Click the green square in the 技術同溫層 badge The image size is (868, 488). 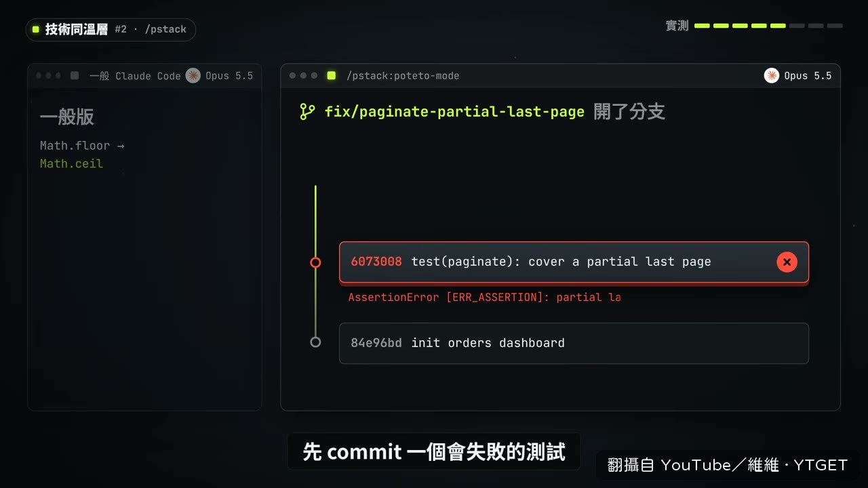[36, 29]
